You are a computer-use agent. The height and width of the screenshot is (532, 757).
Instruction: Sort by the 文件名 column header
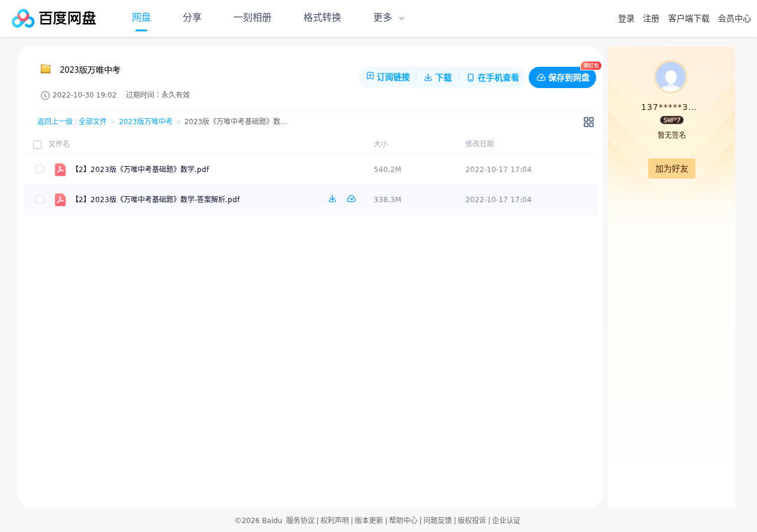pos(59,144)
